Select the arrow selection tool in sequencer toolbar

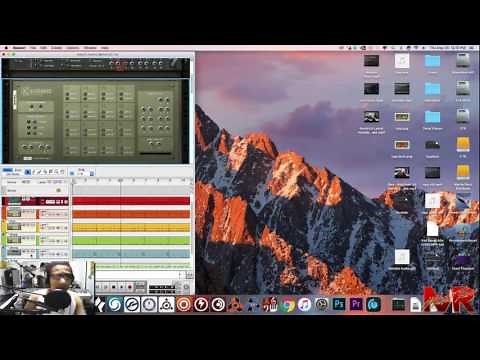coord(28,172)
